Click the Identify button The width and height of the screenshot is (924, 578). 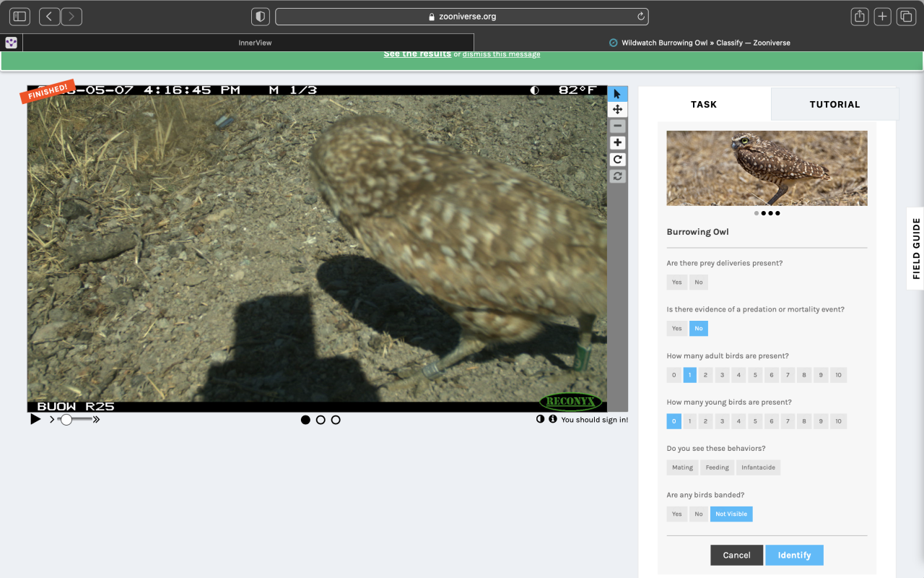[794, 555]
